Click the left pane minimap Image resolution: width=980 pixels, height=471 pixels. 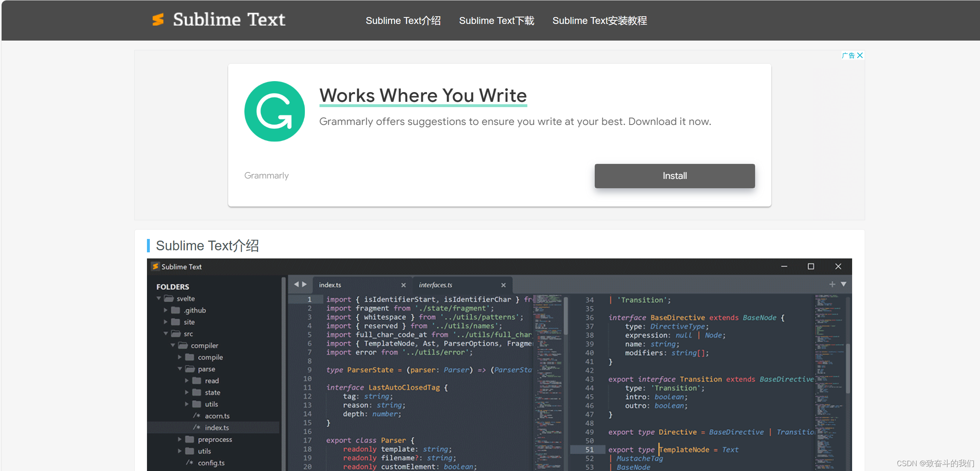[548, 383]
